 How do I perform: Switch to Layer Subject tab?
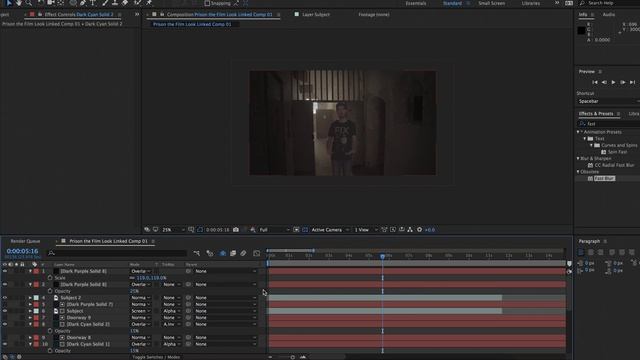click(316, 14)
